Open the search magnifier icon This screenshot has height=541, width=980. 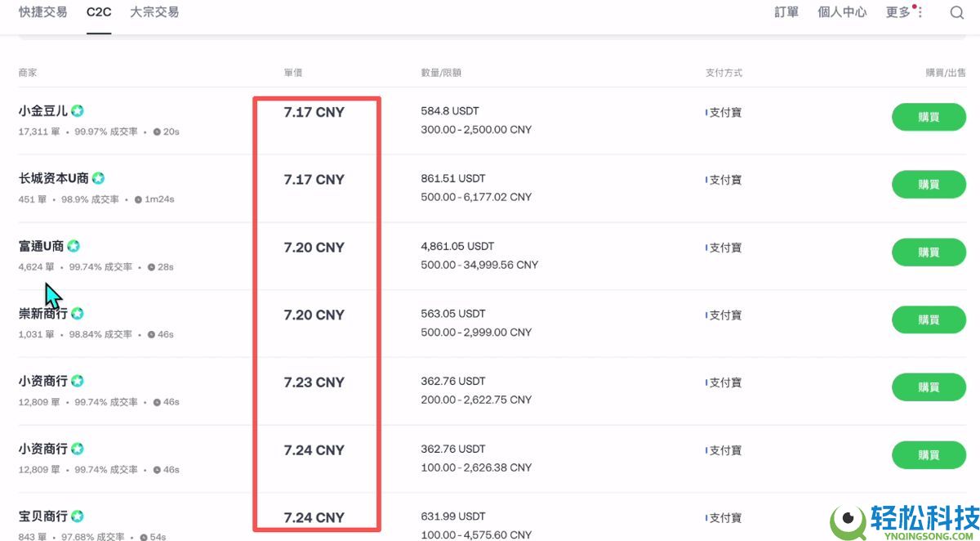pyautogui.click(x=957, y=12)
